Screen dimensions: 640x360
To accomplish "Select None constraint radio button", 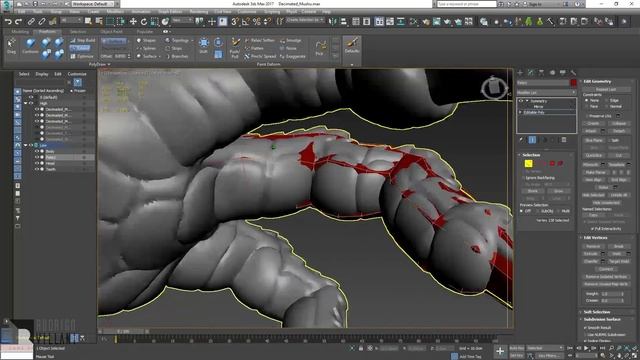I will click(x=587, y=100).
